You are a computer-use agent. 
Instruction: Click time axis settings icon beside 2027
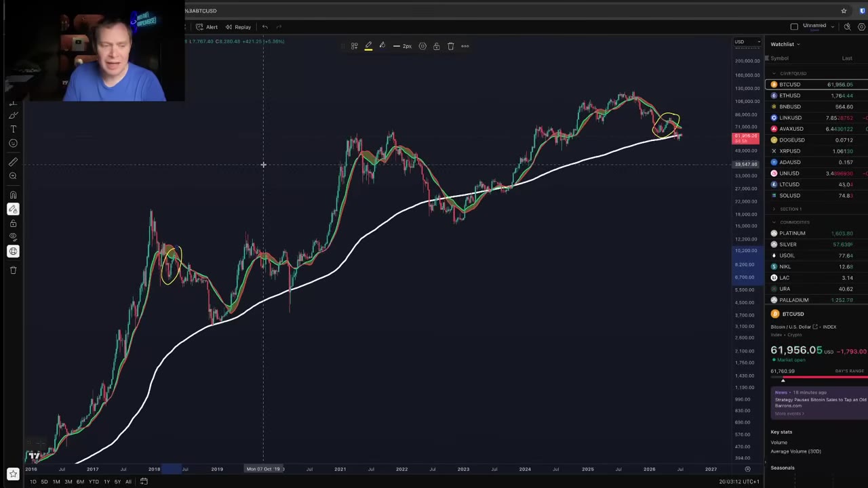(747, 469)
